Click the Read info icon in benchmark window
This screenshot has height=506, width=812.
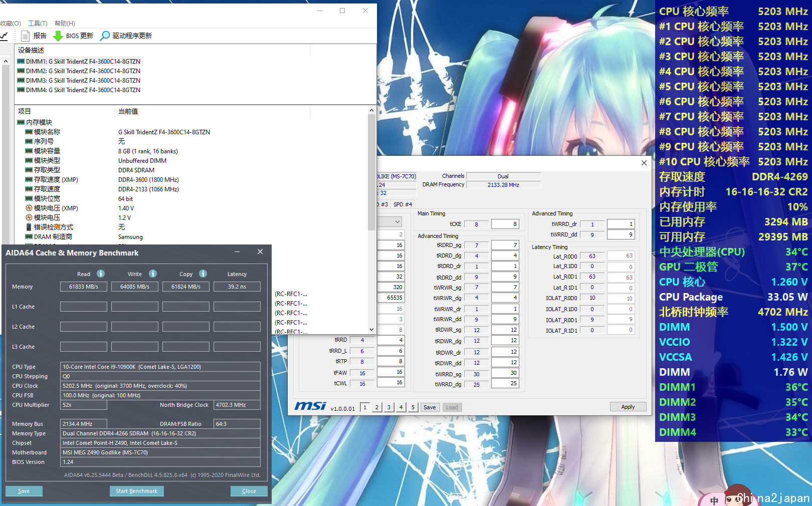pyautogui.click(x=101, y=274)
